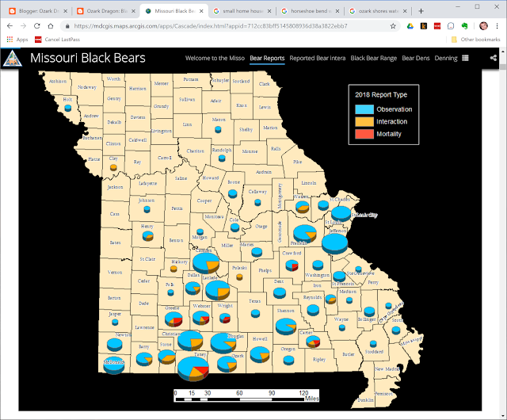This screenshot has width=507, height=420.
Task: Click the Greene county pie chart
Action: [x=173, y=319]
